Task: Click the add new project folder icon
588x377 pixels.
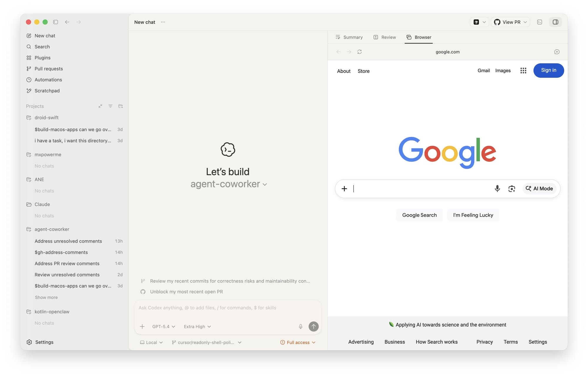Action: tap(121, 106)
